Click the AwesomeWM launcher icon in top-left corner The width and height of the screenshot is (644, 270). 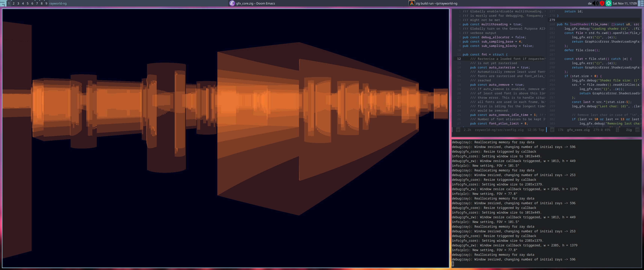pos(3,3)
